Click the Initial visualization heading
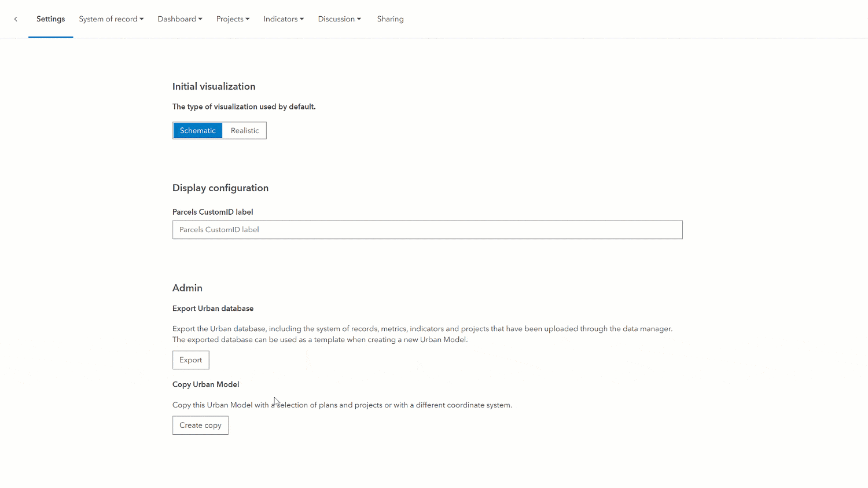This screenshot has height=488, width=868. point(214,86)
